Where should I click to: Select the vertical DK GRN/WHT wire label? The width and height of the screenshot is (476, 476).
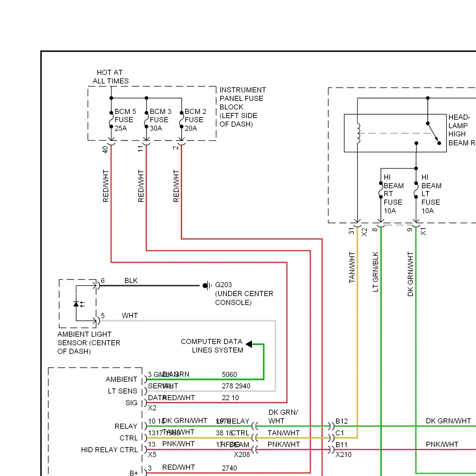point(411,274)
